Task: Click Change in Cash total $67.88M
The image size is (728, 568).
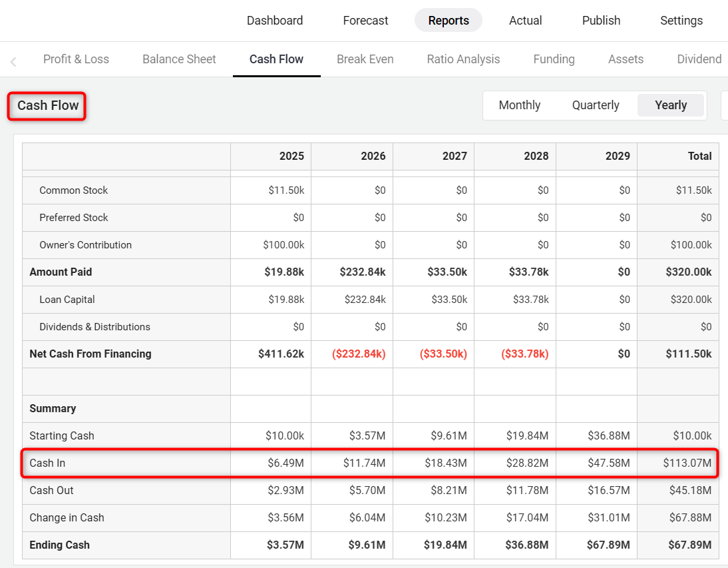Action: tap(690, 518)
